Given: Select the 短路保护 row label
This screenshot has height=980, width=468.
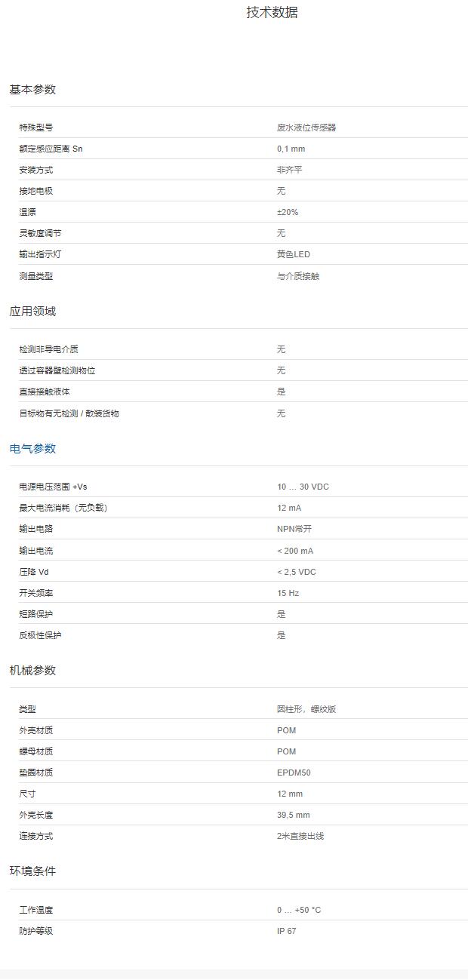Looking at the screenshot, I should click(x=35, y=614).
